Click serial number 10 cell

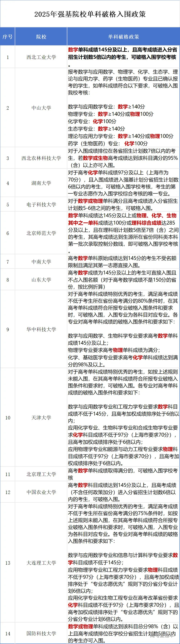point(8,417)
